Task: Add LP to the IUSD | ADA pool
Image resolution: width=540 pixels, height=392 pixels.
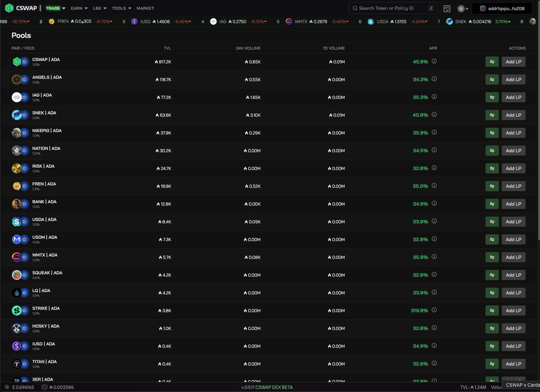Action: [x=513, y=346]
